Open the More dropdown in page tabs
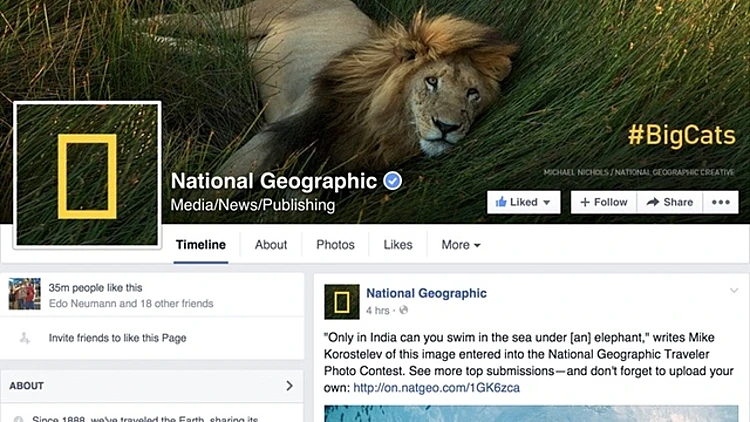Viewport: 750px width, 422px height. point(461,245)
